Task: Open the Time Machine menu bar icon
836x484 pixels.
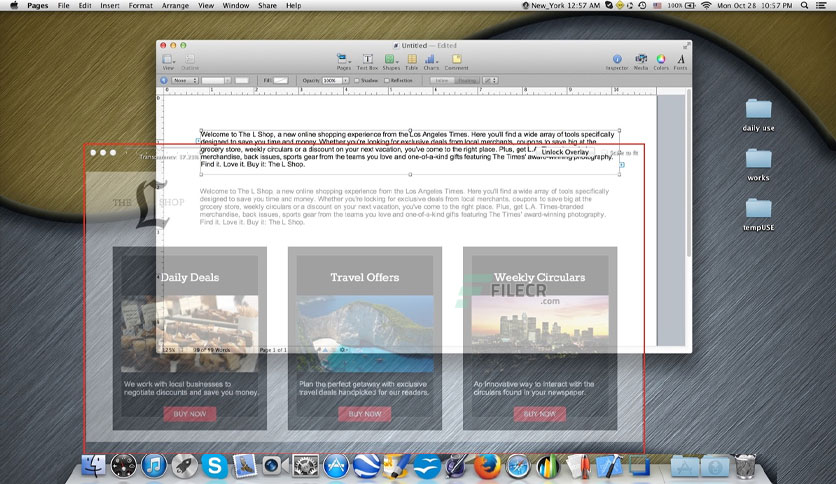Action: pos(642,5)
